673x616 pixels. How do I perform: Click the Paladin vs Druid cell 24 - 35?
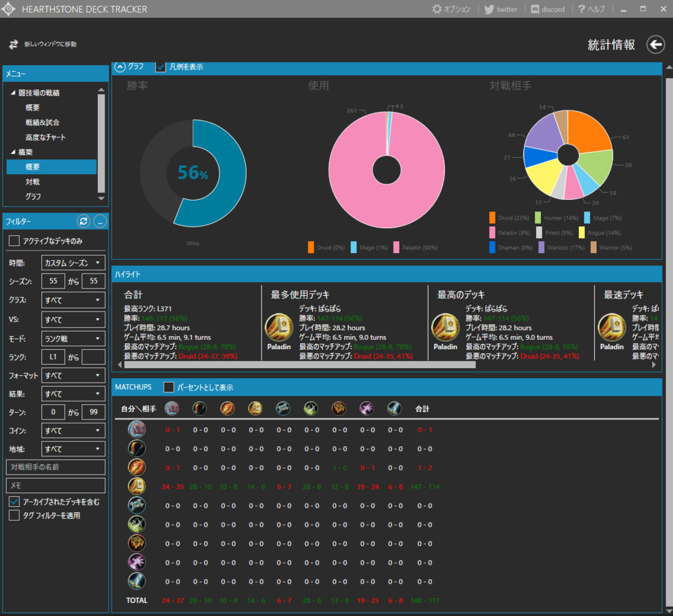(x=173, y=486)
